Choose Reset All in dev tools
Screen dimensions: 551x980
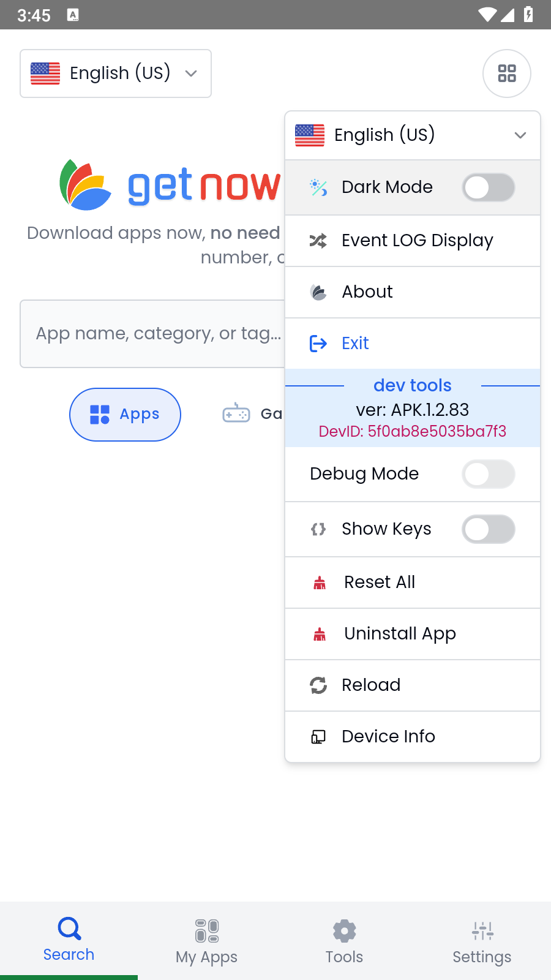380,582
